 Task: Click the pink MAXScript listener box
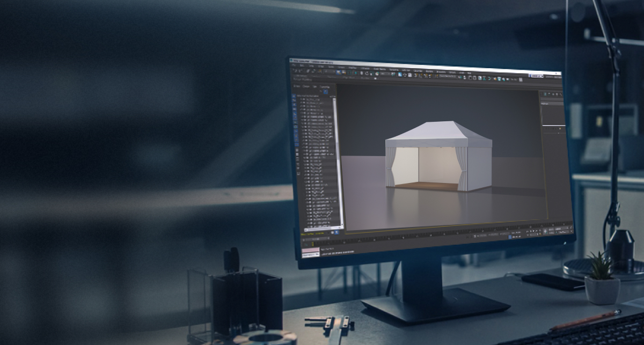(x=311, y=250)
